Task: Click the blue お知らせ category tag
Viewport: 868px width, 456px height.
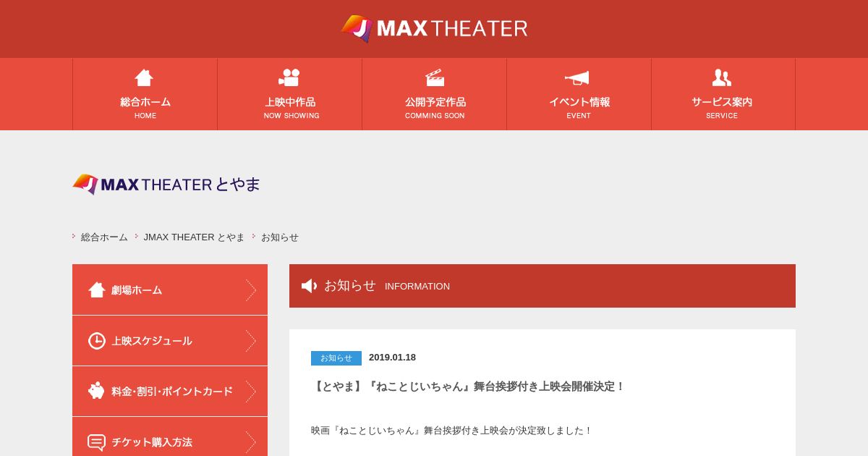Action: pyautogui.click(x=336, y=358)
